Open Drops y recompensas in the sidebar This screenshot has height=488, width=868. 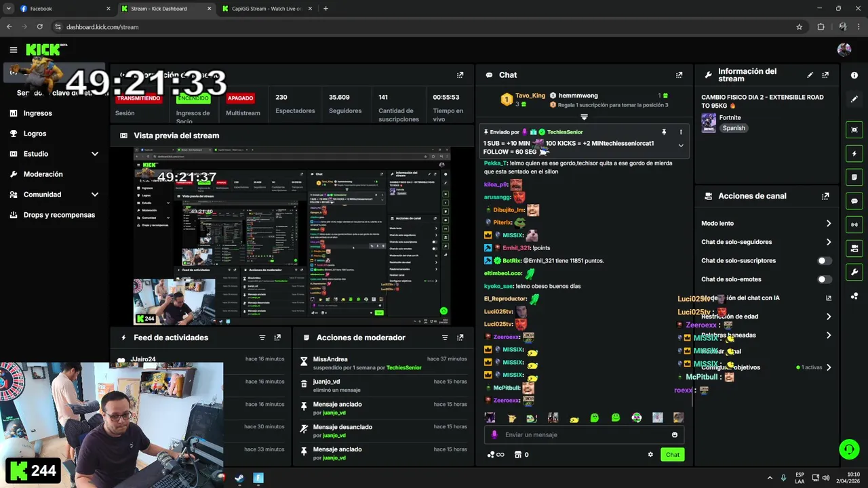[59, 215]
